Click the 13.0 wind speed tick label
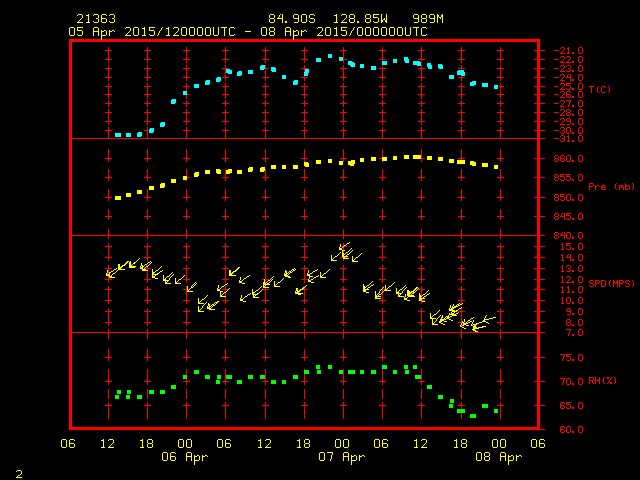This screenshot has width=640, height=480. pyautogui.click(x=571, y=269)
